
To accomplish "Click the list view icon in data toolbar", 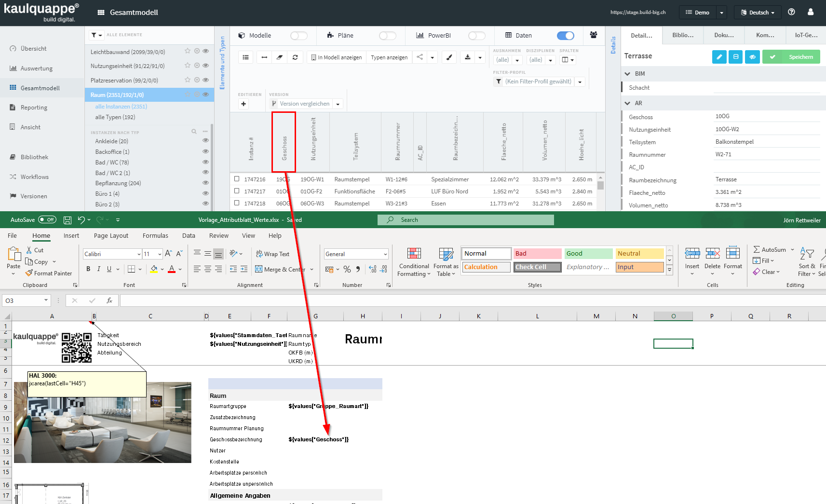I will (x=245, y=57).
